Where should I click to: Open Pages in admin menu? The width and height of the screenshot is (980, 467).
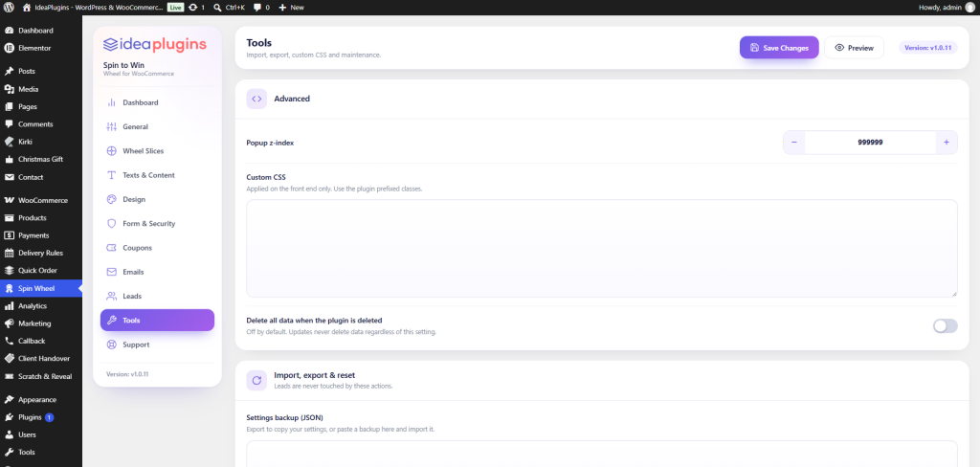click(40, 106)
